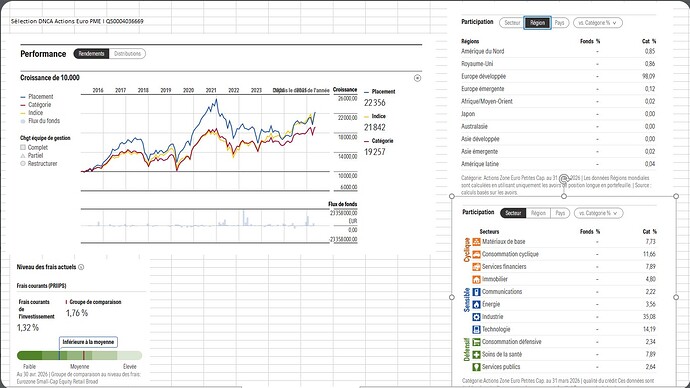690x388 pixels.
Task: Click the Services publics sector icon
Action: 476,367
